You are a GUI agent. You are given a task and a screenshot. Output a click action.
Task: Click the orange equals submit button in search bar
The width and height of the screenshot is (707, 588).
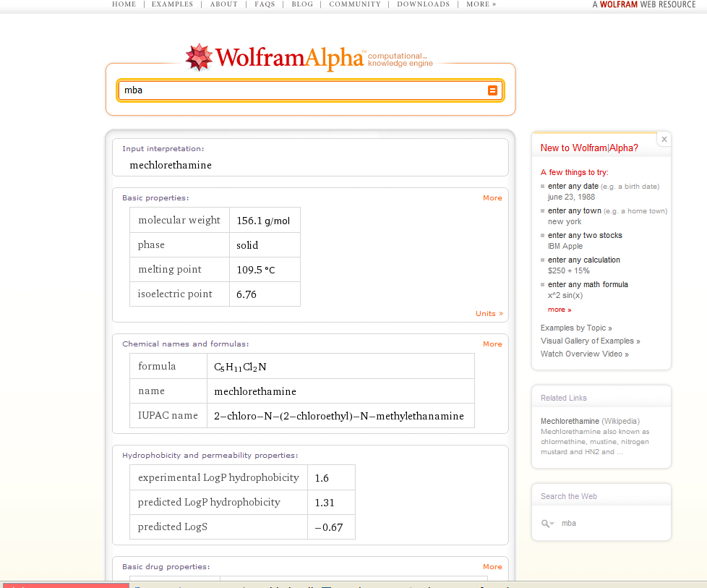[x=492, y=90]
